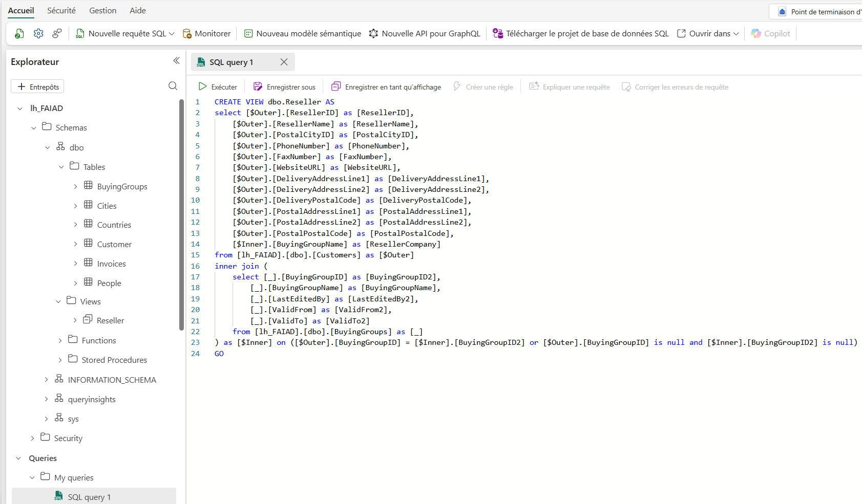Image resolution: width=862 pixels, height=504 pixels.
Task: Click the CREATE VIEW line in editor
Action: (275, 102)
